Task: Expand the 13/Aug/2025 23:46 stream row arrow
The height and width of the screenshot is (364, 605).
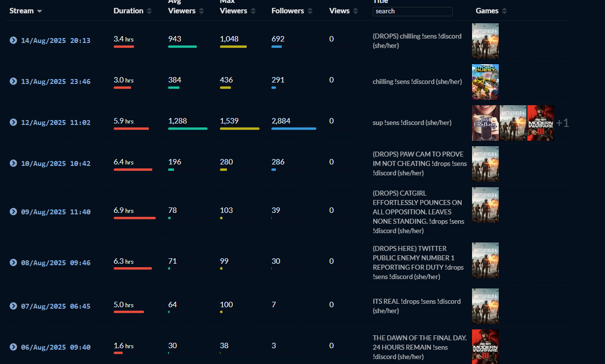Action: pos(13,81)
